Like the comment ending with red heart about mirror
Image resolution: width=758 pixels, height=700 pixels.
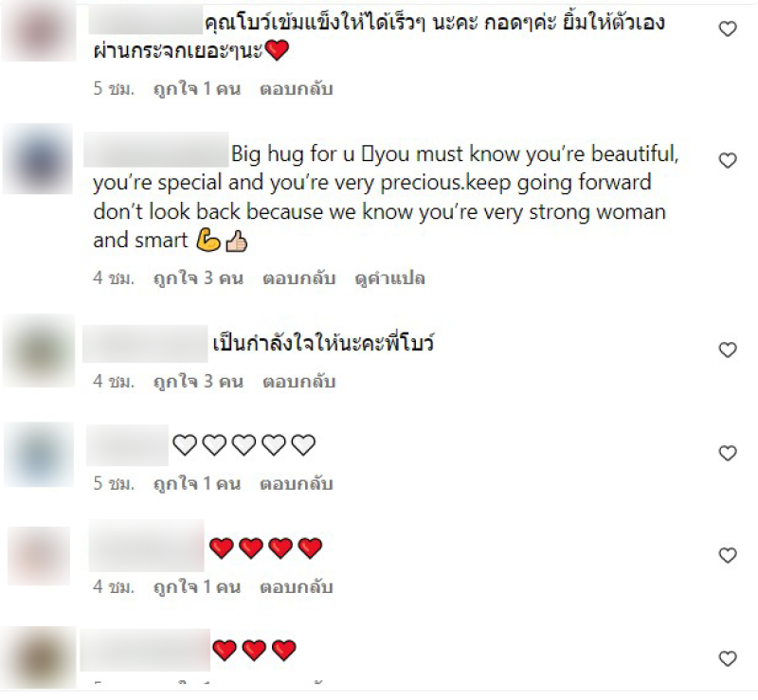(x=728, y=29)
